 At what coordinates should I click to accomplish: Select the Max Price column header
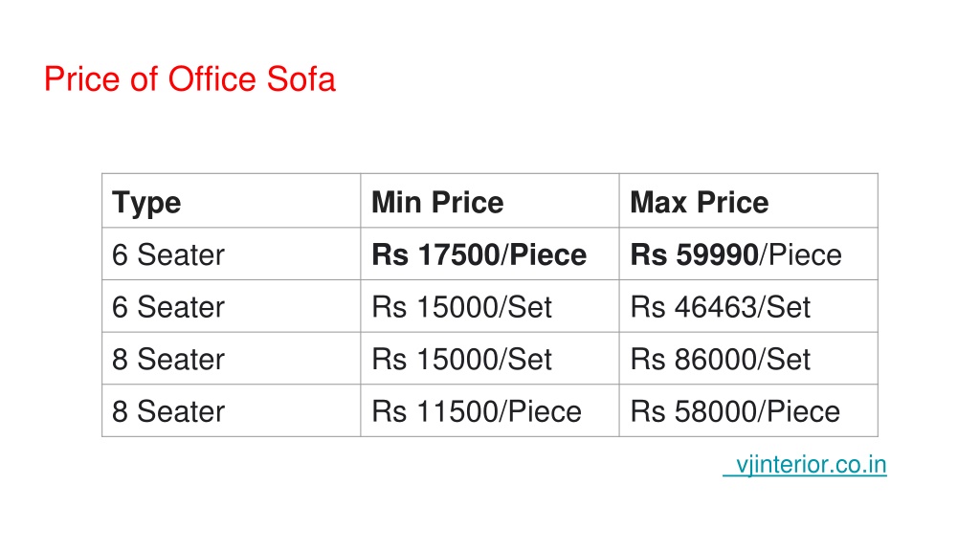coord(700,203)
